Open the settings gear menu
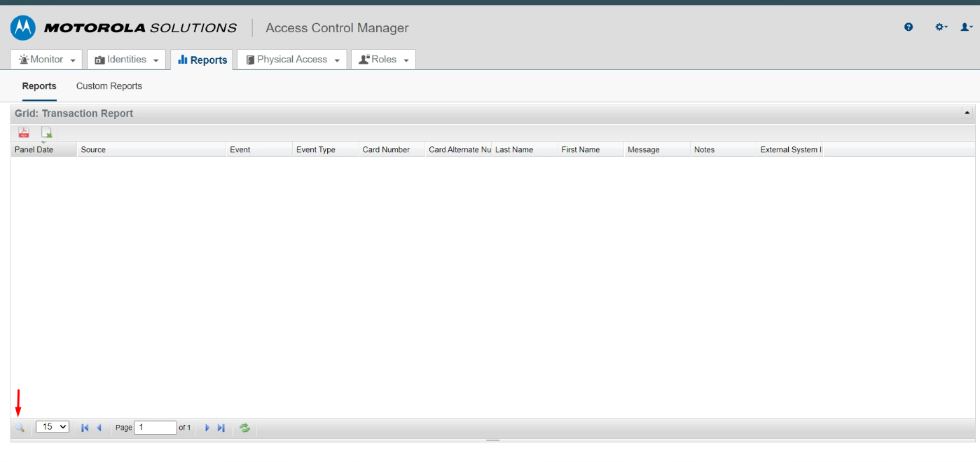The width and height of the screenshot is (980, 462). [x=941, y=27]
